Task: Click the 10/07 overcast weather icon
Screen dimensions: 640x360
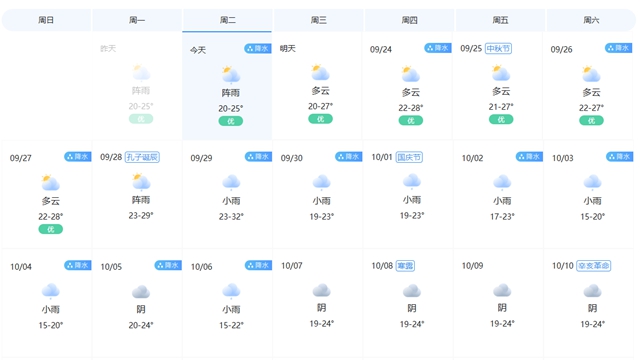Action: point(322,290)
